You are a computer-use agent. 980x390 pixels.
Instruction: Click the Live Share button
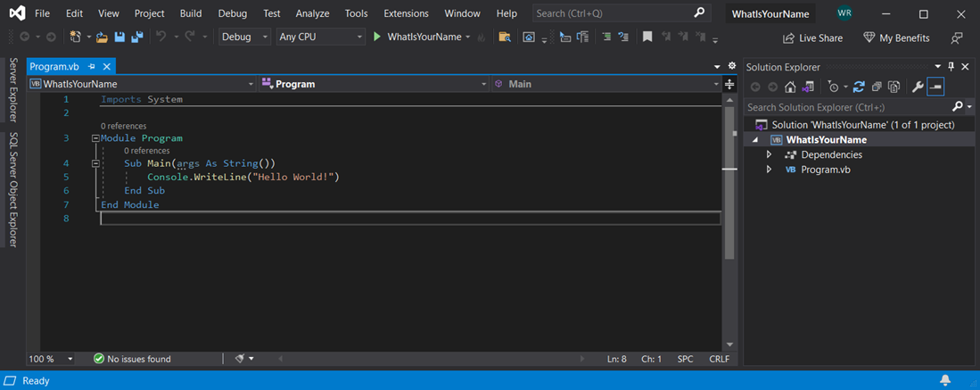point(812,37)
